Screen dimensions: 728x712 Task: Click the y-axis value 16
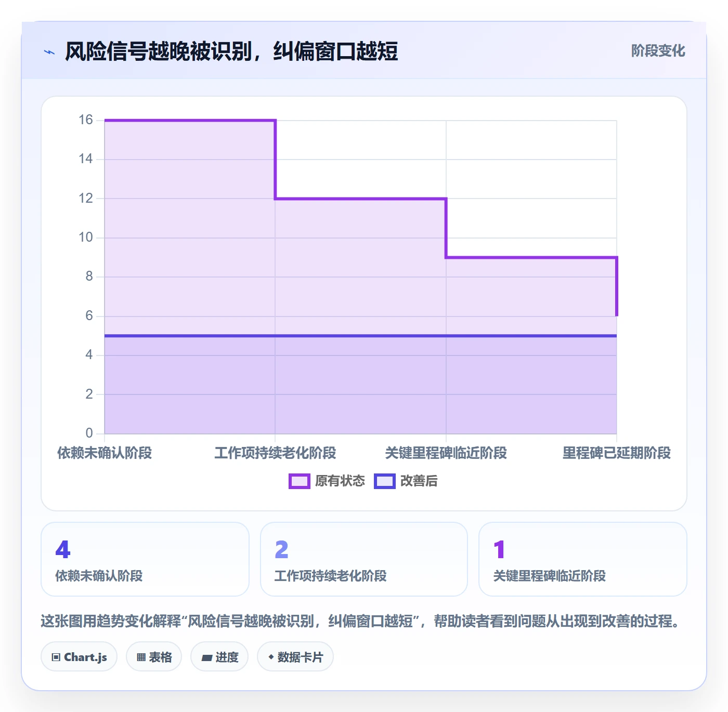point(86,120)
